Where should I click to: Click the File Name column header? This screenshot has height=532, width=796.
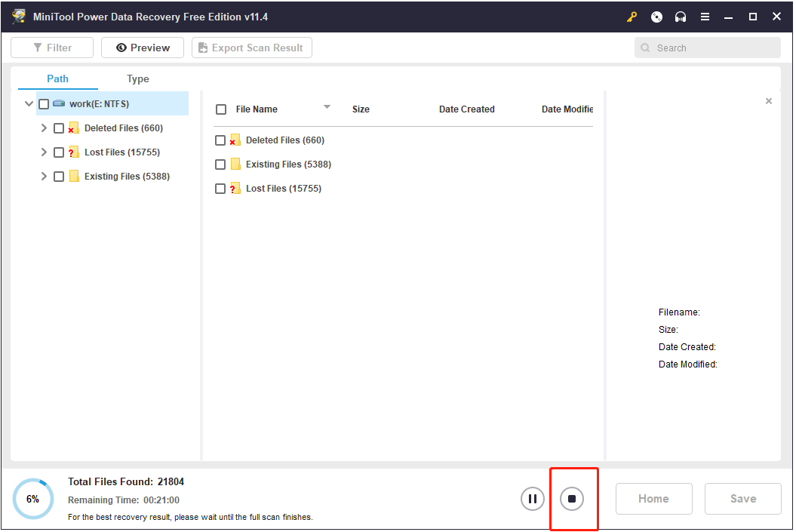point(257,109)
